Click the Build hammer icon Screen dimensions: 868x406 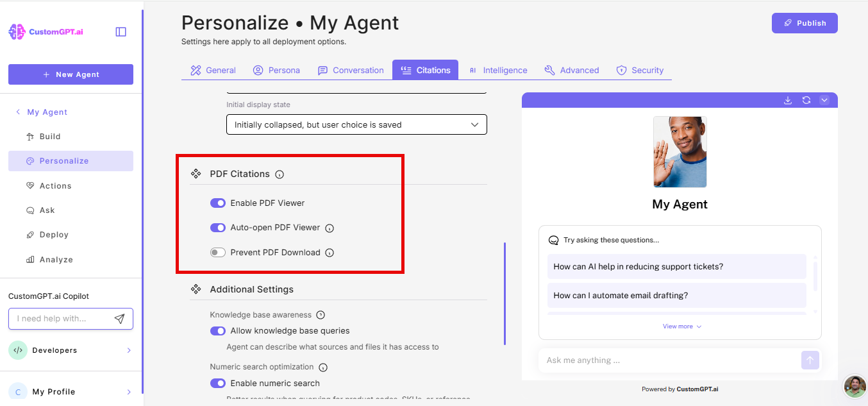30,137
